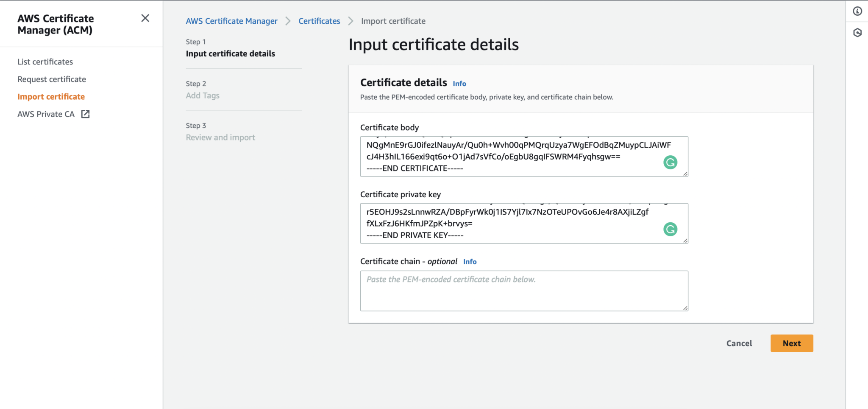
Task: Open Step 1 Input certificate details
Action: point(230,53)
